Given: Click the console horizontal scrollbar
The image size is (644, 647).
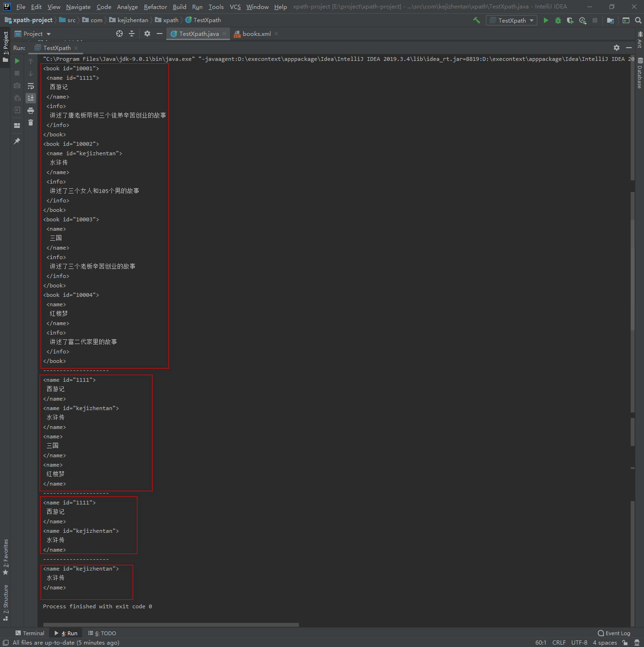Looking at the screenshot, I should [x=171, y=624].
